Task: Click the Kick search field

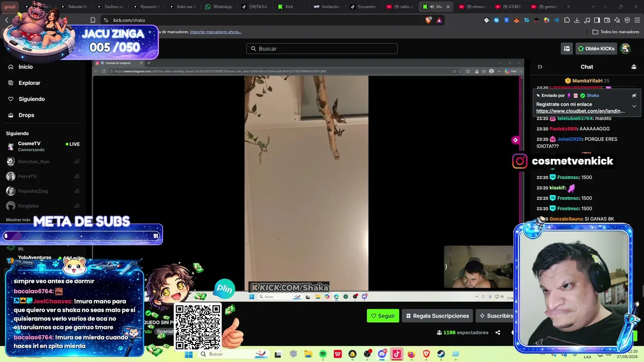Action: tap(322, 49)
